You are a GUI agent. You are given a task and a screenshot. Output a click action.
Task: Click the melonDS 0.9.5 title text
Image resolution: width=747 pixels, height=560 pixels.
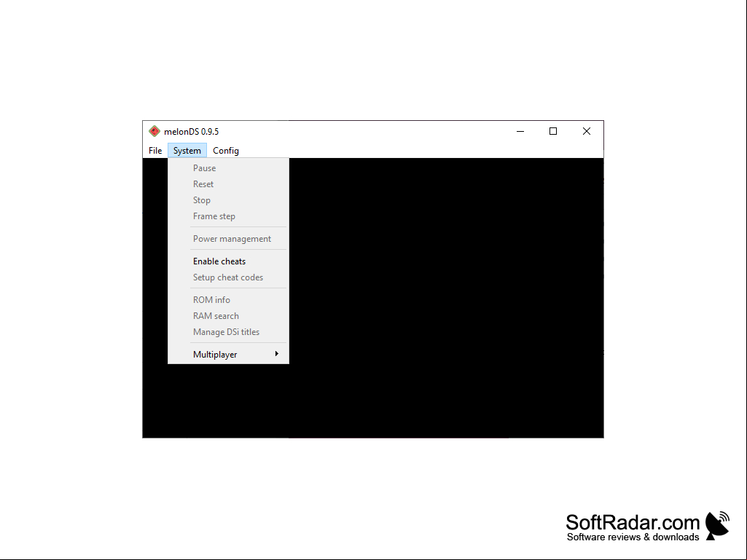(x=192, y=132)
